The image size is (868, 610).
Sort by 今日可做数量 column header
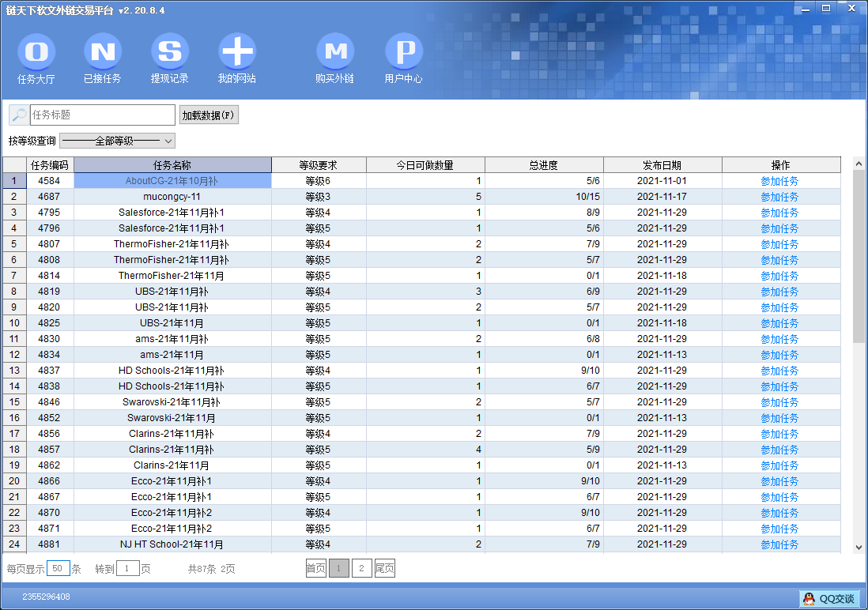pyautogui.click(x=425, y=165)
